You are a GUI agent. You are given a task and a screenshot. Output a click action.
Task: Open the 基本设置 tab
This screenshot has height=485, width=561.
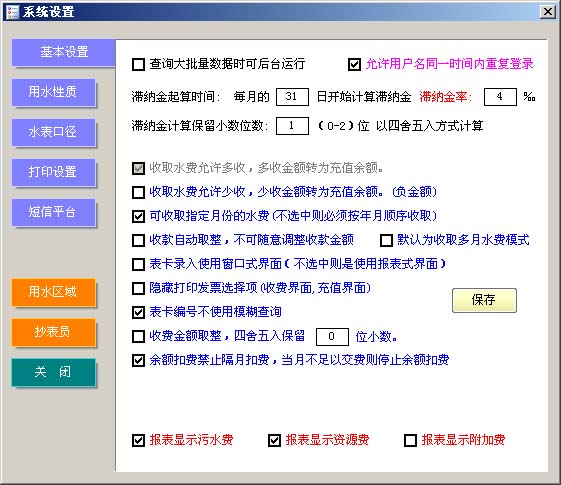tap(64, 52)
